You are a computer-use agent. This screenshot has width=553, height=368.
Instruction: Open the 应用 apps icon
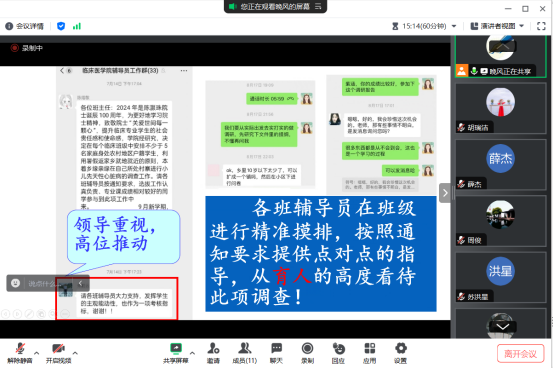coord(369,353)
